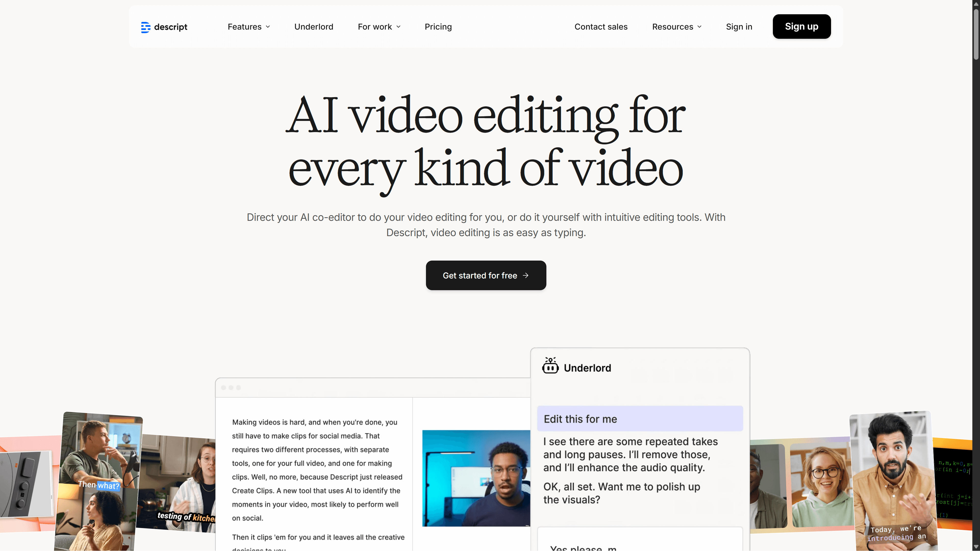This screenshot has height=551, width=980.
Task: Click the man in blue room video thumbnail
Action: [x=476, y=478]
